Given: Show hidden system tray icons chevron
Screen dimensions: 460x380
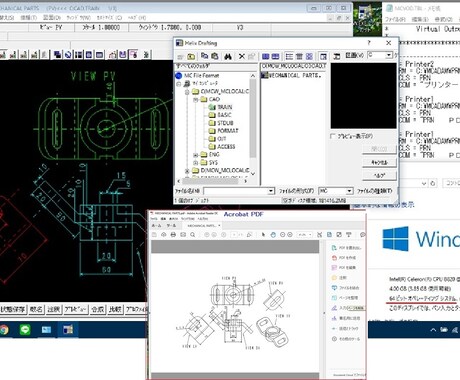Looking at the screenshot, I should click(433, 330).
